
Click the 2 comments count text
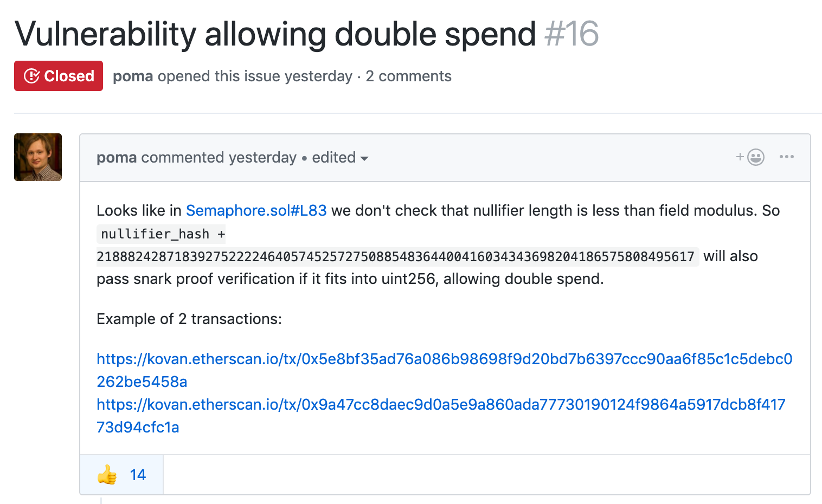click(408, 76)
